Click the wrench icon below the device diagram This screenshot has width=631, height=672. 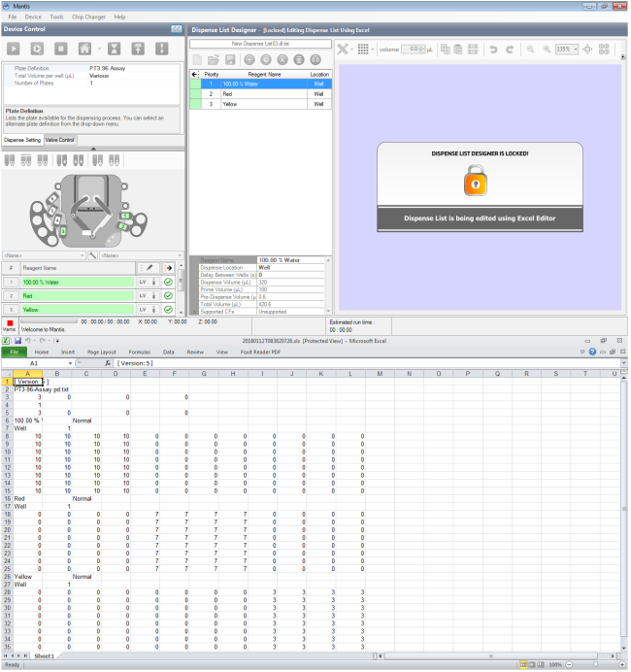click(x=92, y=255)
